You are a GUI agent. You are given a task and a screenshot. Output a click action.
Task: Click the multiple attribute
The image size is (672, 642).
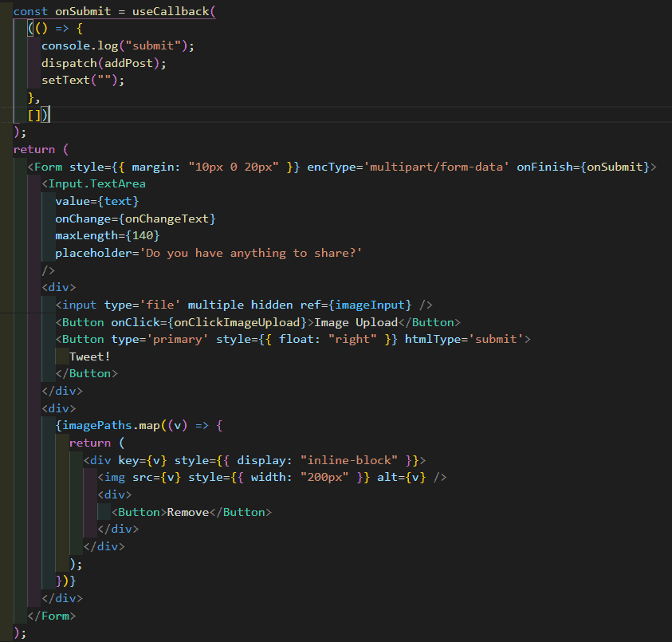coord(216,305)
